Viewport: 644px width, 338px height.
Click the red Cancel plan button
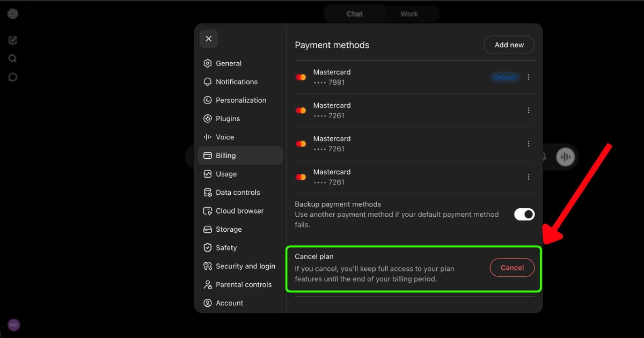pos(513,268)
